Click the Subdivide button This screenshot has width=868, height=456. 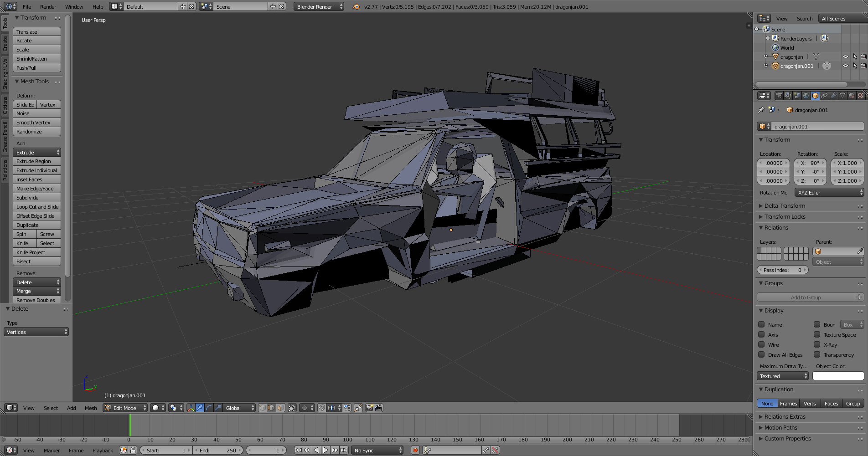[x=36, y=198]
